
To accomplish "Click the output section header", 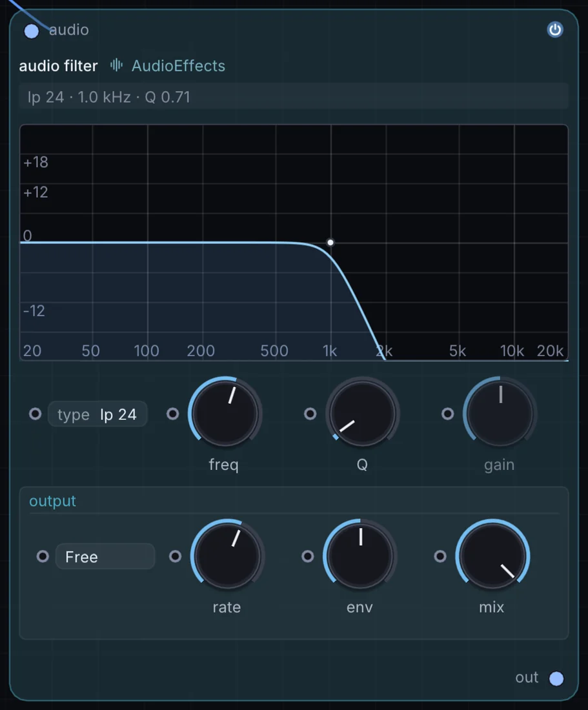I will click(52, 501).
